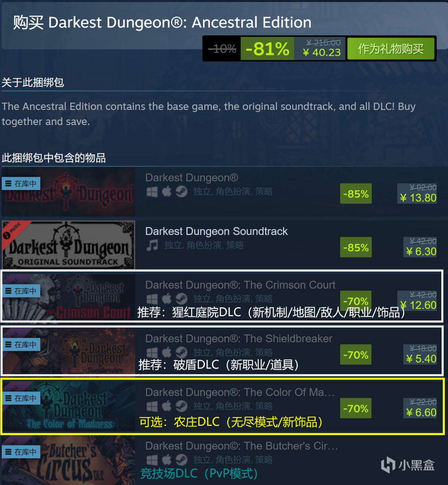The height and width of the screenshot is (485, 448).
Task: Click the Steam icon on Color of Madness row
Action: 181,406
